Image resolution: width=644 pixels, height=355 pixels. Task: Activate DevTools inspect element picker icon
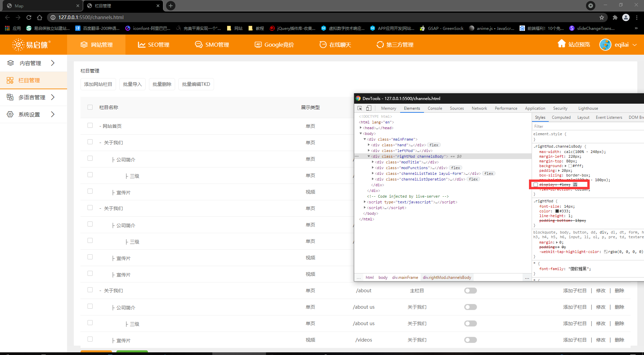(360, 108)
